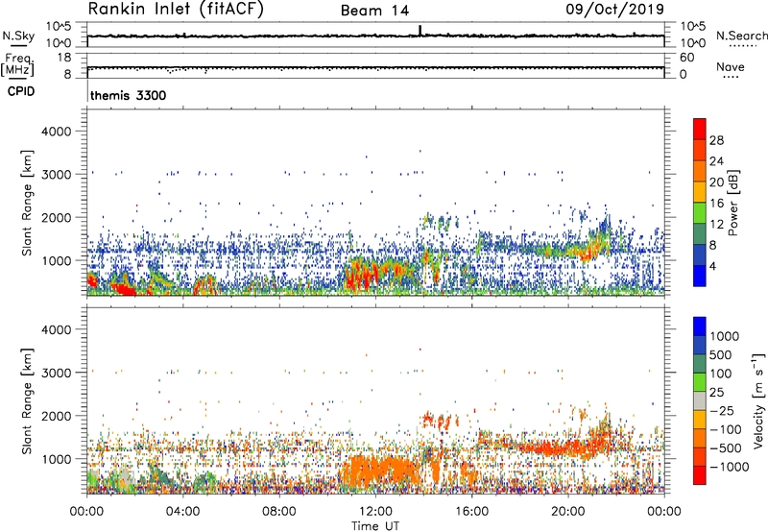Click the '500' label on Velocity color bar
Image resolution: width=768 pixels, height=532 pixels.
pos(720,355)
